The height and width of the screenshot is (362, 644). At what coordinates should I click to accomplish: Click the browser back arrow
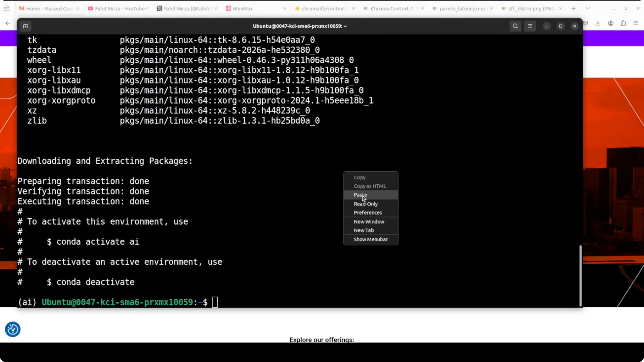click(x=8, y=23)
